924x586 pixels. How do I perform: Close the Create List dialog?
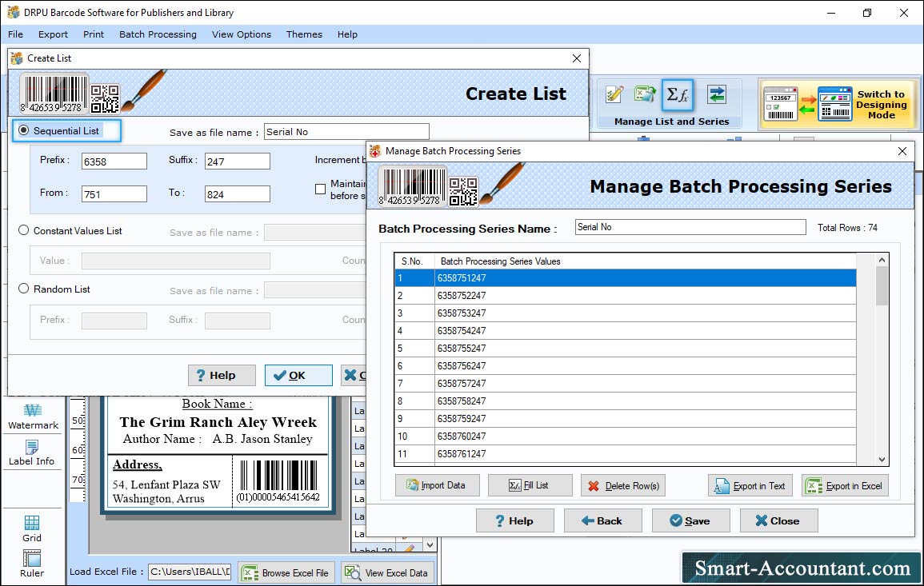[x=576, y=58]
